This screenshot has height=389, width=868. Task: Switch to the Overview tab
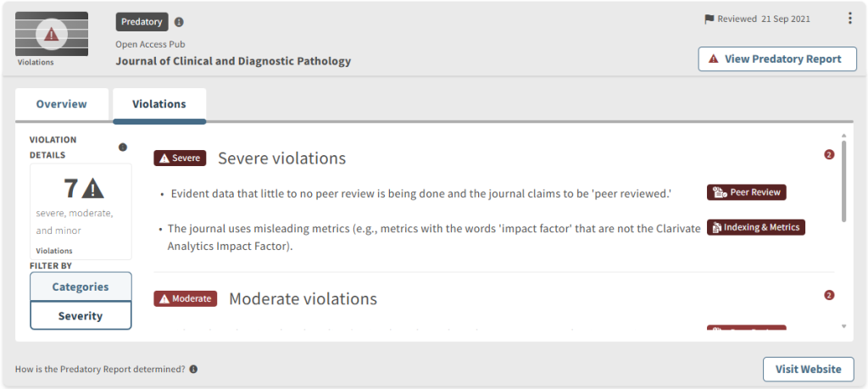coord(61,104)
